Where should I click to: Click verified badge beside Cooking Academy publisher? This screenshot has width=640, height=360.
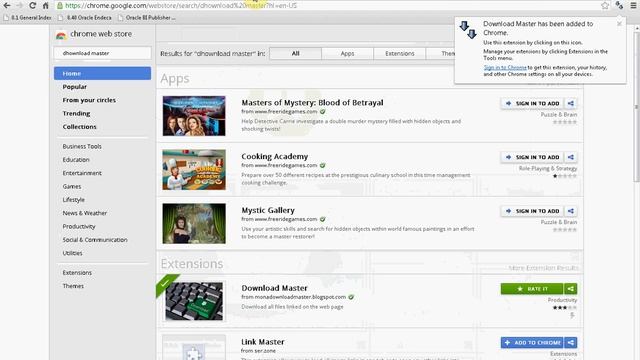coord(322,165)
